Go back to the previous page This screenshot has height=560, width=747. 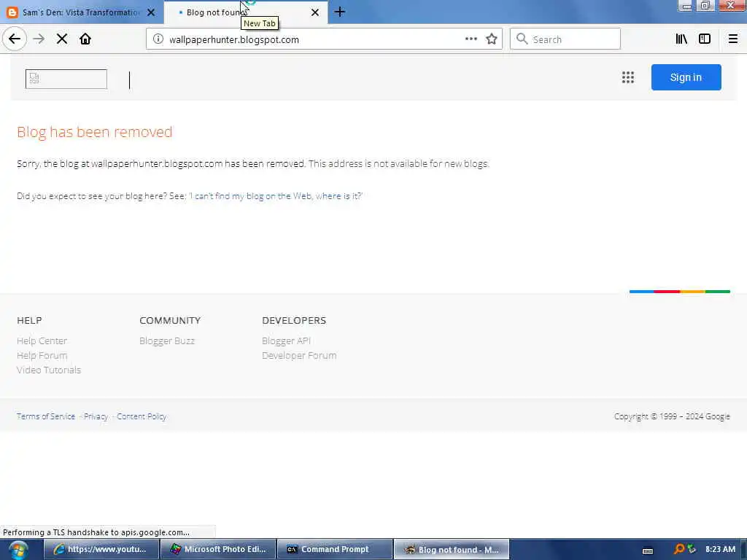15,39
